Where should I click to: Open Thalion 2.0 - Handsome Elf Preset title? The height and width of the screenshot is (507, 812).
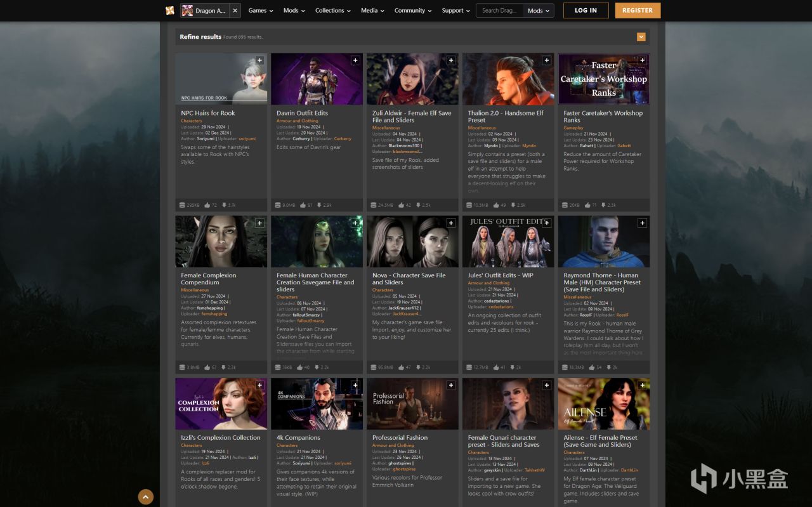click(506, 117)
